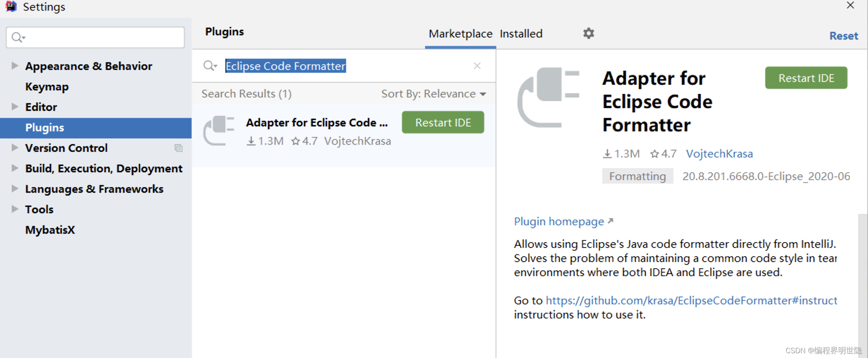
Task: Click Restart IDE in the details pane
Action: click(806, 78)
